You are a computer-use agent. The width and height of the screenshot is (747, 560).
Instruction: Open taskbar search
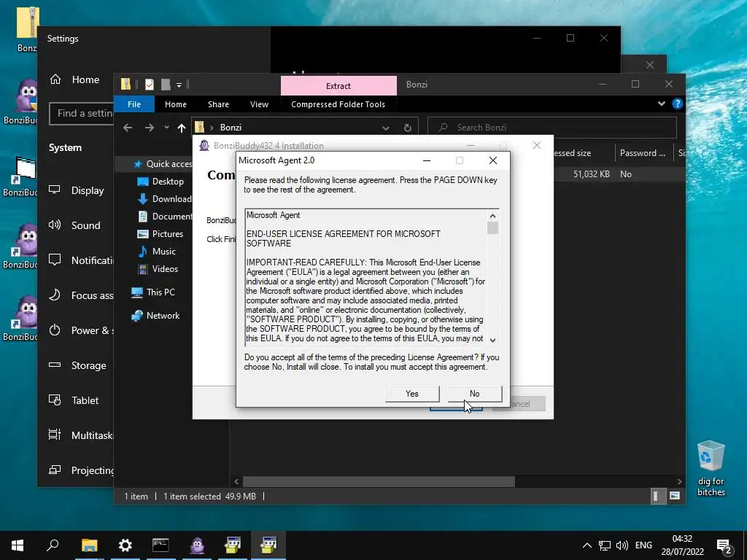point(53,545)
